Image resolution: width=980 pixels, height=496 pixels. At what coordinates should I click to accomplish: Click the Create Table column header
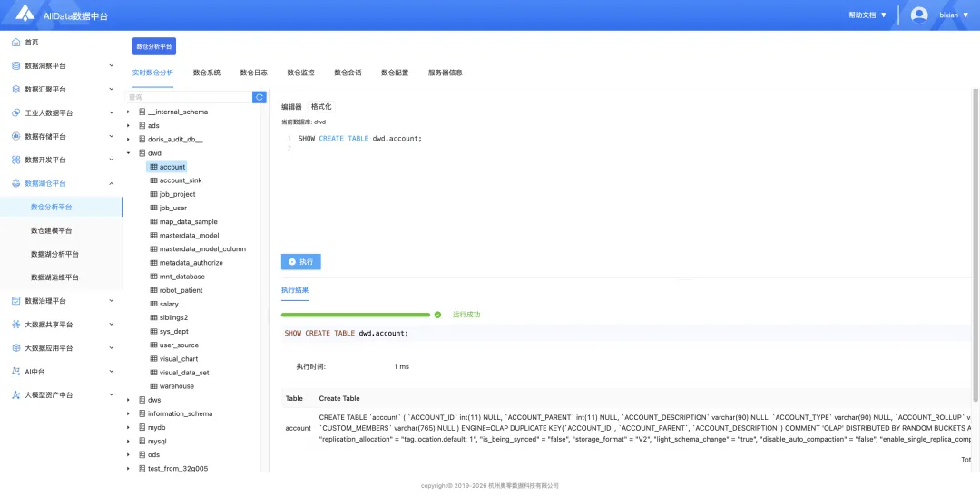coord(339,398)
